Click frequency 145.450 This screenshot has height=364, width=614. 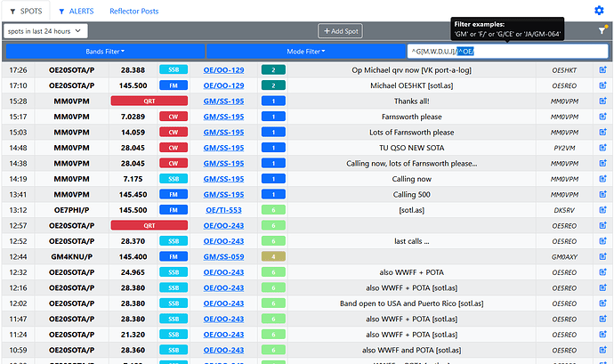point(133,194)
